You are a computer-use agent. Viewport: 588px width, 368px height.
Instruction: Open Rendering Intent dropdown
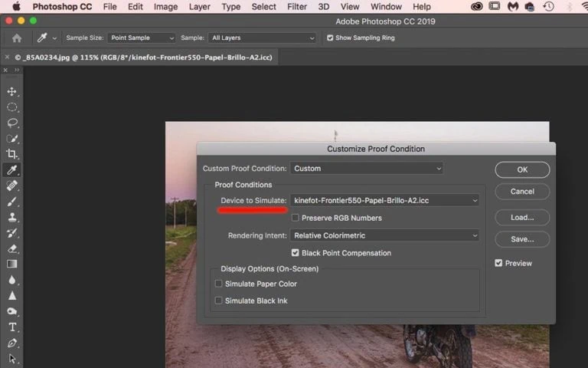pos(384,235)
